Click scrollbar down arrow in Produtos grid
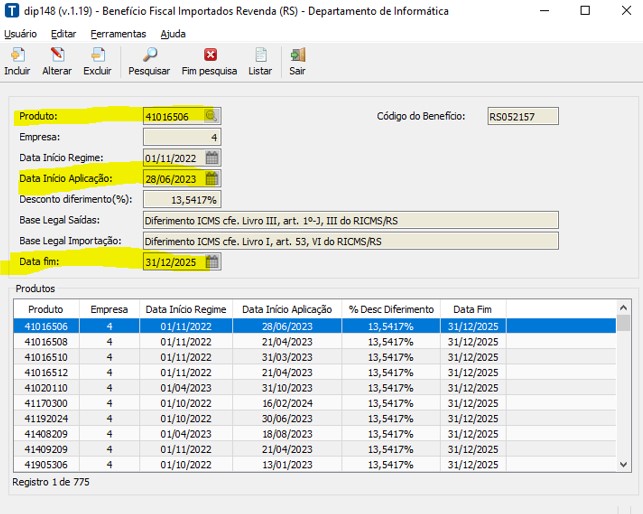Viewport: 643px width, 514px height. pos(624,464)
